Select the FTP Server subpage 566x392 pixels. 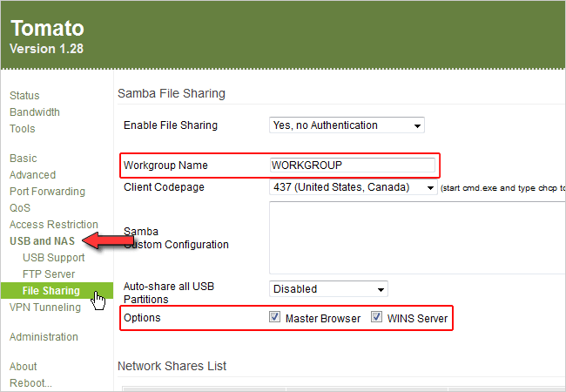coord(51,274)
